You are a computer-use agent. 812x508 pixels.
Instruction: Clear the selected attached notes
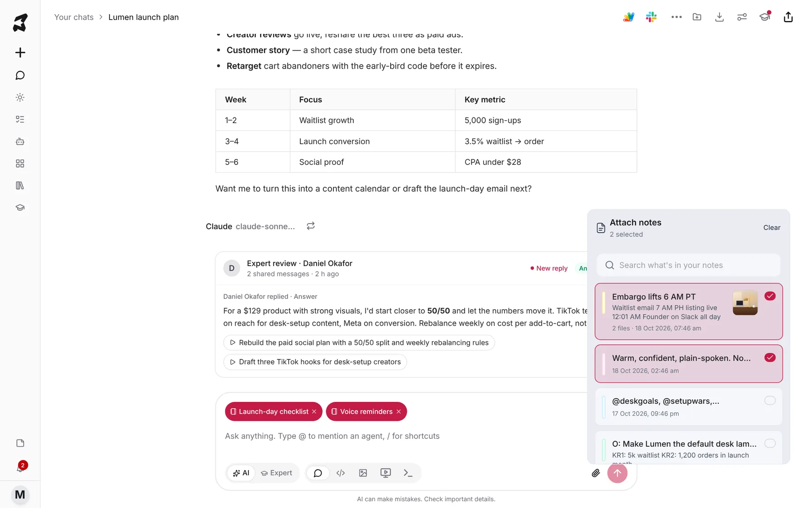pyautogui.click(x=771, y=228)
